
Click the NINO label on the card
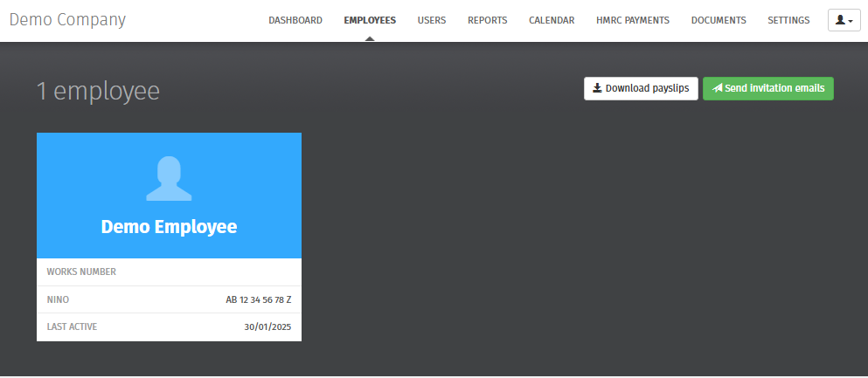pos(58,299)
